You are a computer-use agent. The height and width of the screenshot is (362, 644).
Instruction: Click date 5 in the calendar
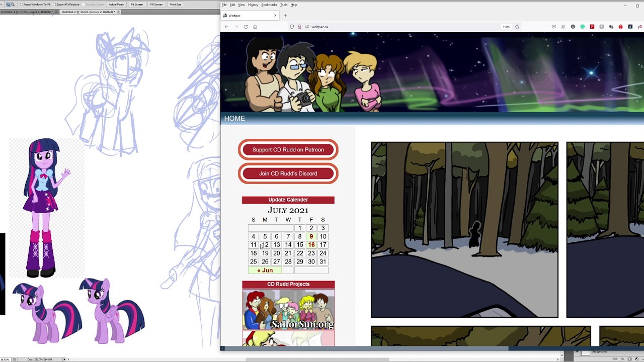click(x=265, y=236)
